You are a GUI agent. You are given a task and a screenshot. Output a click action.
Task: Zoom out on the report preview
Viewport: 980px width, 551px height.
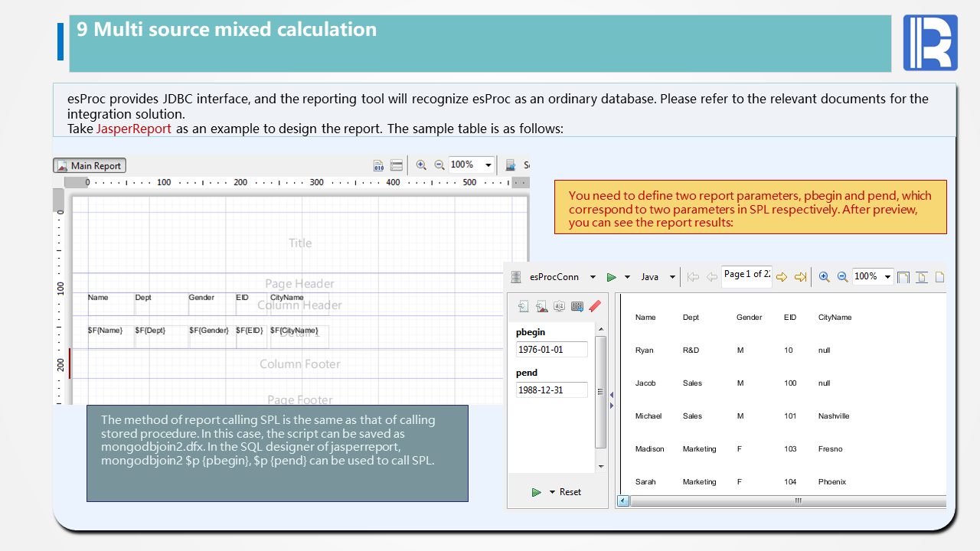pos(842,277)
